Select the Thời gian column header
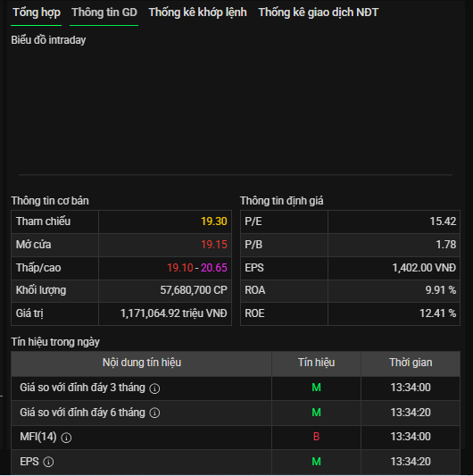Viewport: 473px width, 476px height. [411, 363]
